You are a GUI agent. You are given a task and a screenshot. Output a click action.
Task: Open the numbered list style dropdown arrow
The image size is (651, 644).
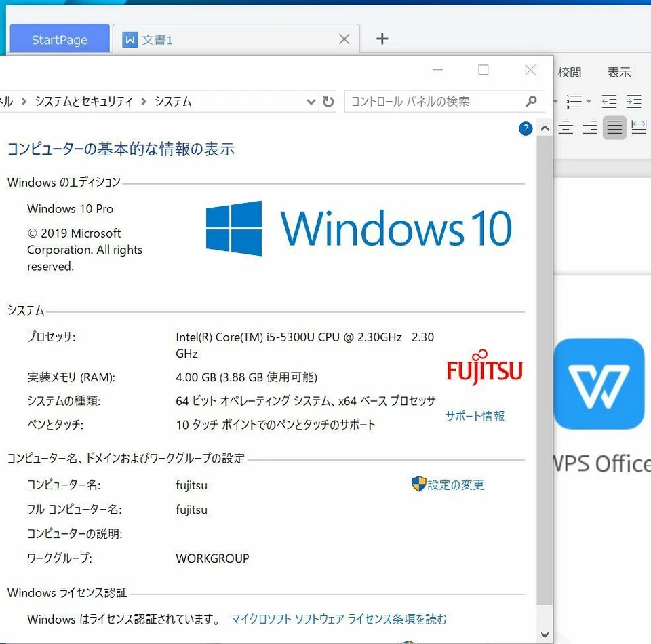pyautogui.click(x=588, y=102)
